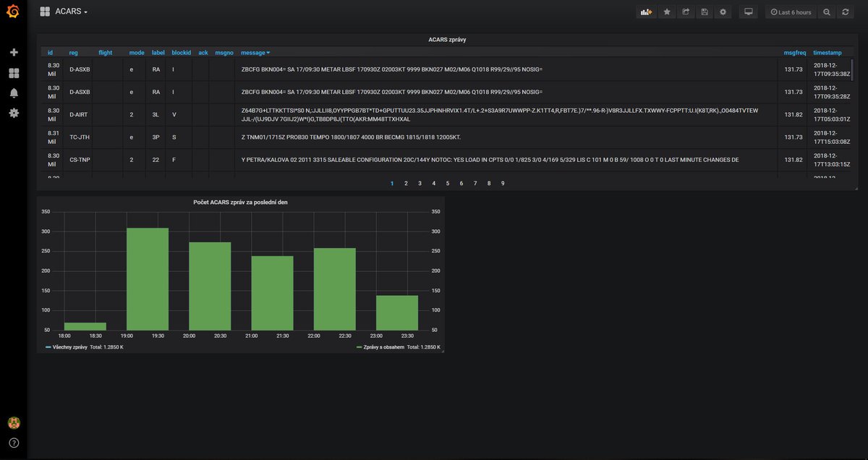Save the dashboard with disk icon
The width and height of the screenshot is (868, 460).
705,12
